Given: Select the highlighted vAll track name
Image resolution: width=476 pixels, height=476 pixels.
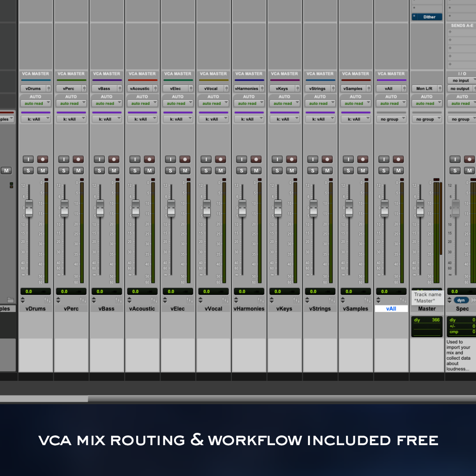Looking at the screenshot, I should [x=391, y=309].
